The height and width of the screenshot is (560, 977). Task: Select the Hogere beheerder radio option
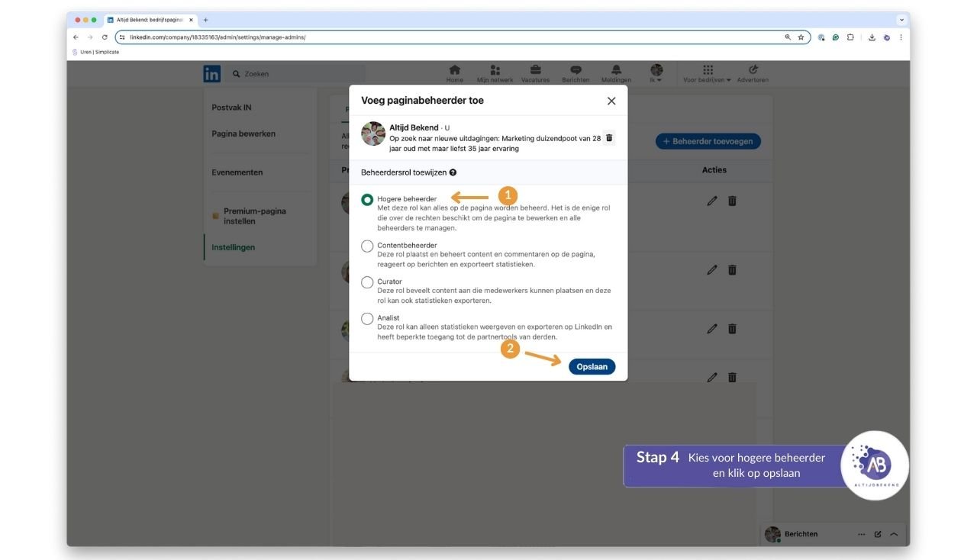coord(367,200)
